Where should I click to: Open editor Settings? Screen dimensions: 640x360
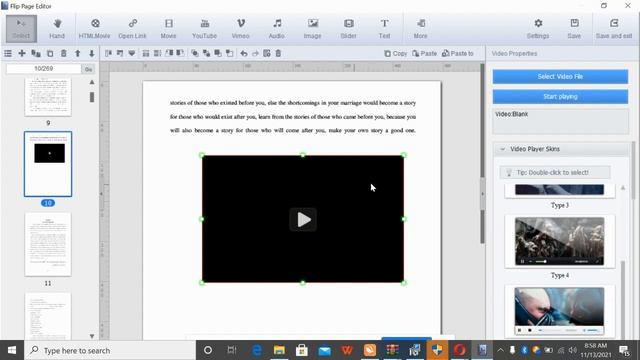point(538,29)
